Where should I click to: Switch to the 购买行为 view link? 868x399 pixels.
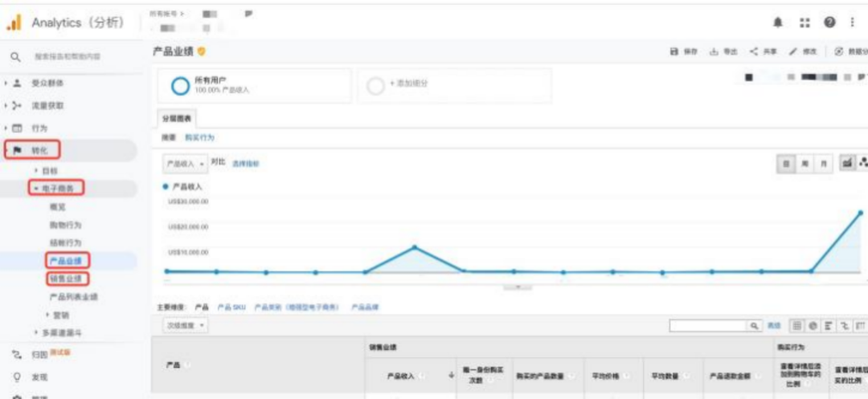coord(199,137)
